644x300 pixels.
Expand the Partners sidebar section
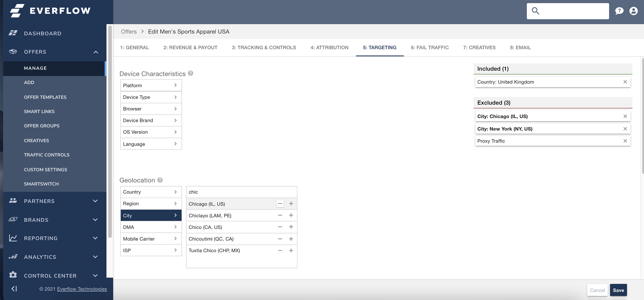[x=95, y=201]
